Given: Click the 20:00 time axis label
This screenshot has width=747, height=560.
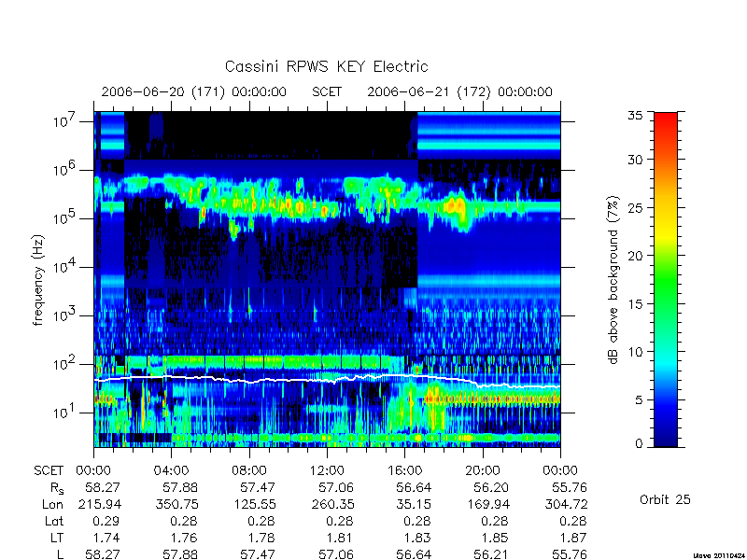Looking at the screenshot, I should point(482,471).
